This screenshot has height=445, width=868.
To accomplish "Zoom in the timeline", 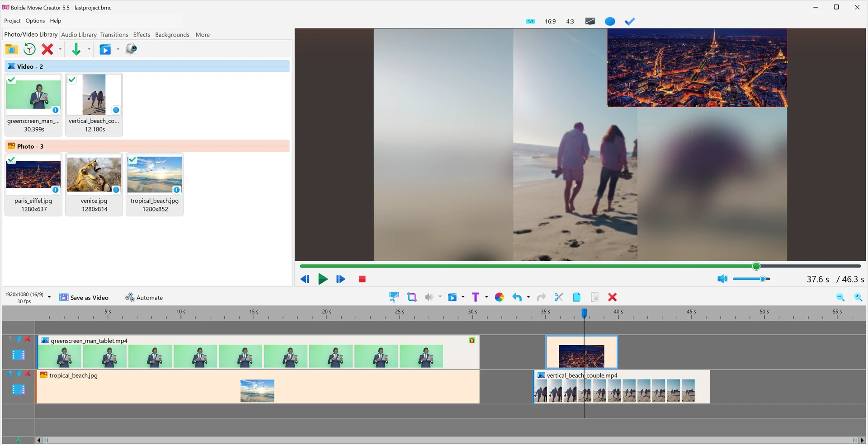I will point(858,297).
